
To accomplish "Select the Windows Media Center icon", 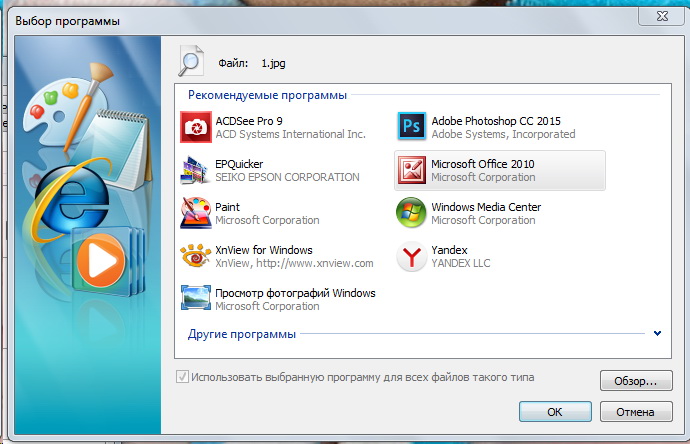I will point(411,213).
